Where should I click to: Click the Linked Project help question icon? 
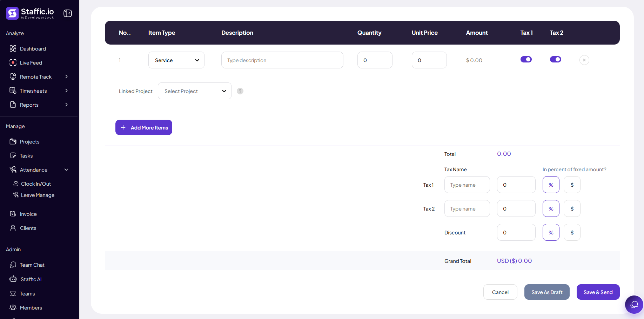click(240, 91)
